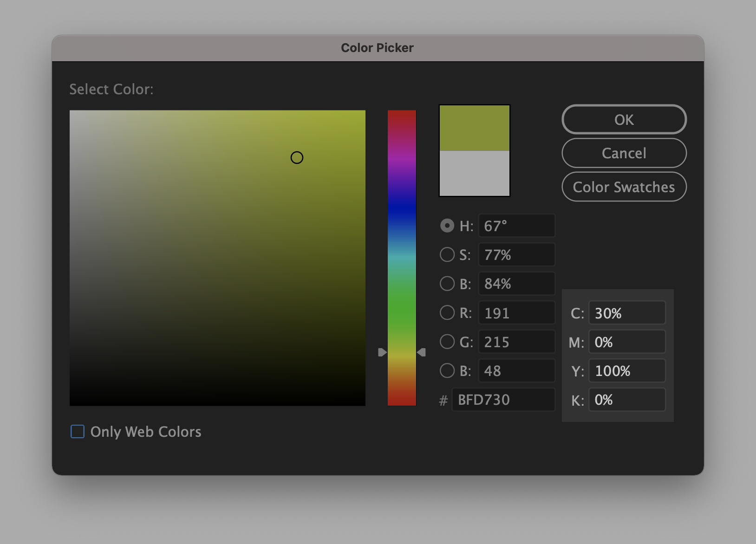Click the right hue slider arrow
The image size is (756, 544).
click(422, 353)
